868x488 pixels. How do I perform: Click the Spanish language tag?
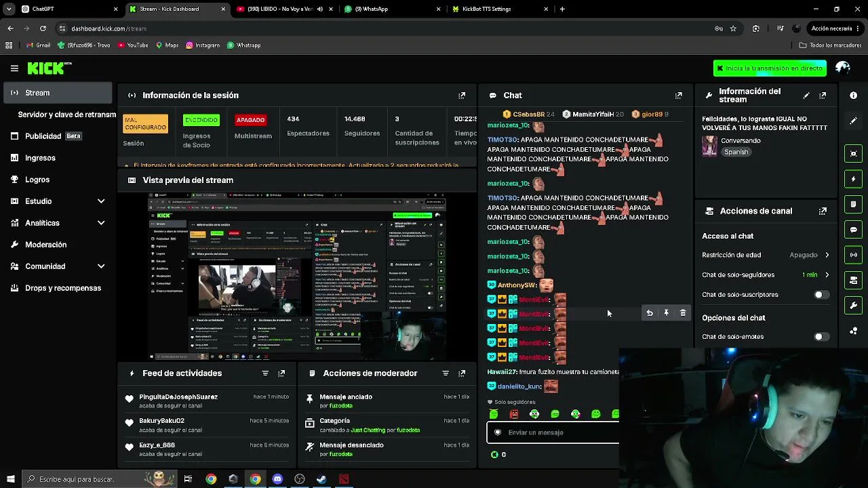pos(736,152)
